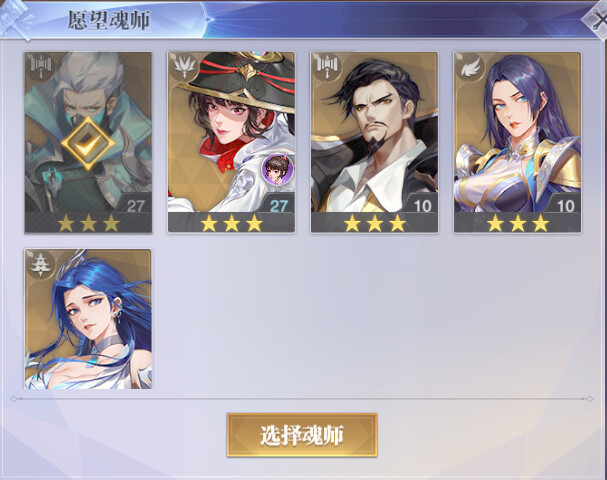Click the hammer emblem beside 愿望魂师 title
Screen dimensions: 607x480
[x=16, y=19]
